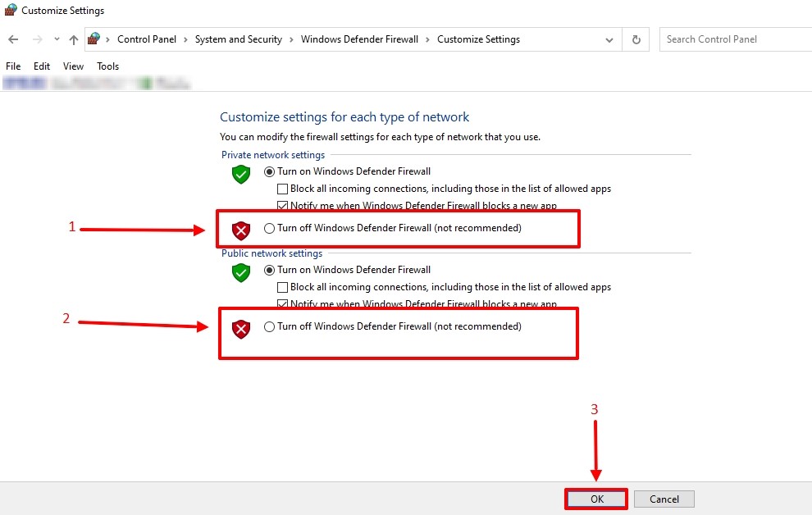Click the green shield under Public network settings
The image size is (812, 515).
point(241,273)
